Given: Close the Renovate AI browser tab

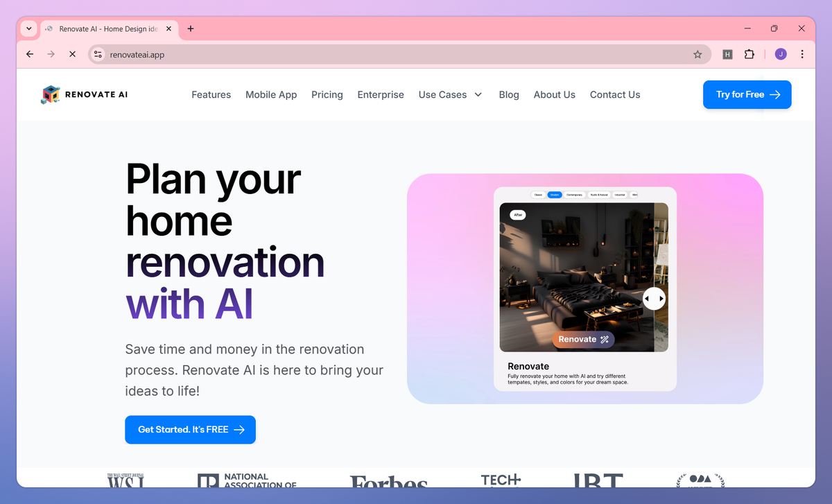Looking at the screenshot, I should coord(168,29).
